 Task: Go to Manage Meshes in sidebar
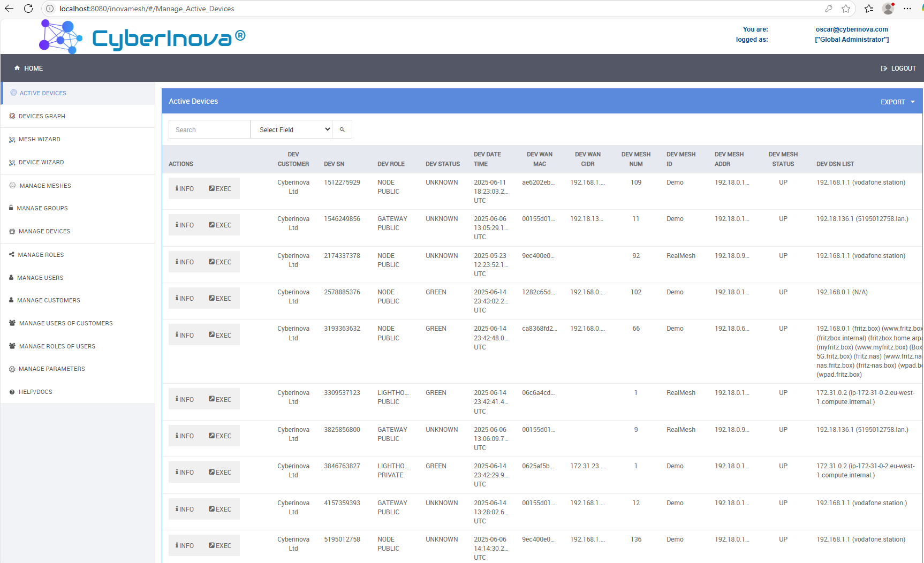pyautogui.click(x=45, y=186)
